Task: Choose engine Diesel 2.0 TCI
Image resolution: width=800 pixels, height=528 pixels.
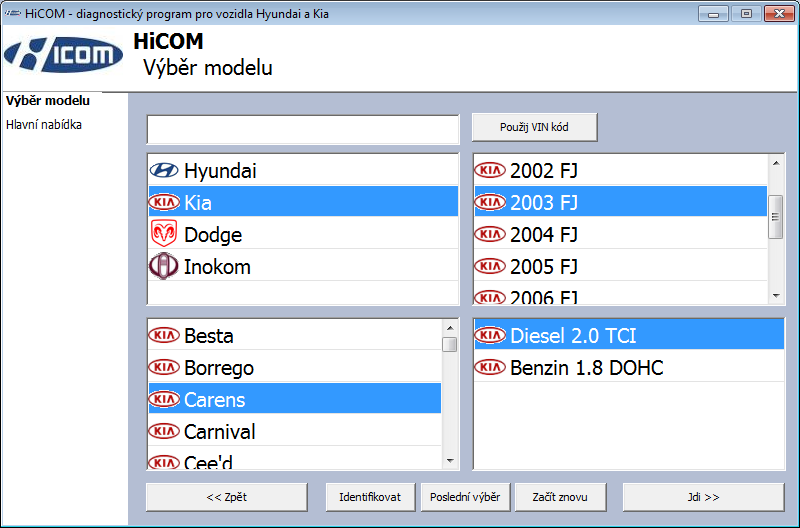Action: point(629,335)
